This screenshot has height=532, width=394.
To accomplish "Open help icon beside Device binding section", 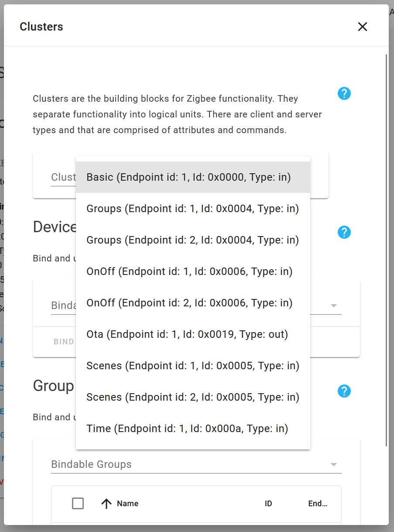I will tap(344, 232).
